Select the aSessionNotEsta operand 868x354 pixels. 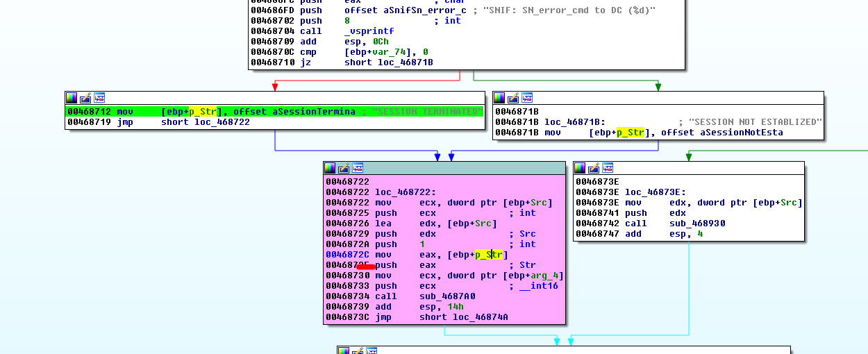tap(741, 133)
